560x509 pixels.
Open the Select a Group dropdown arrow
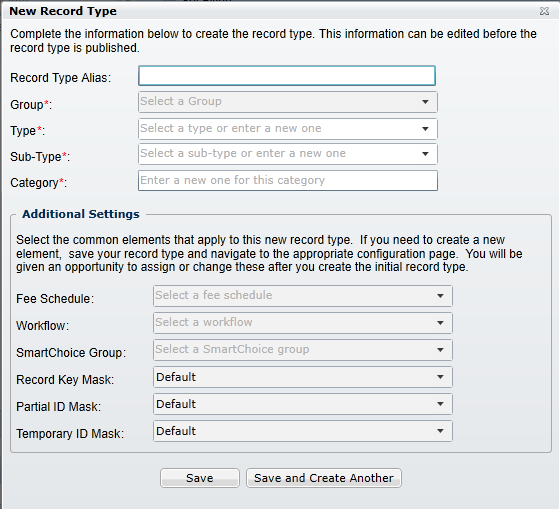pos(425,102)
